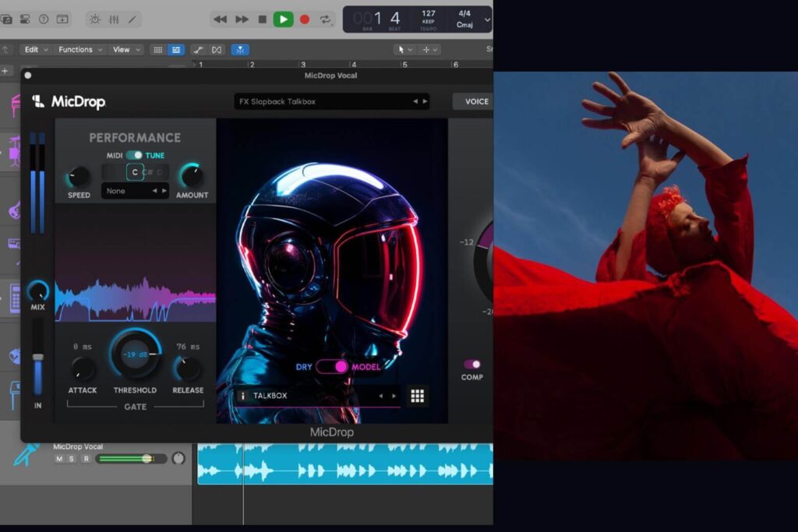Toggle the Catch playhead icon
798x532 pixels.
(x=240, y=50)
